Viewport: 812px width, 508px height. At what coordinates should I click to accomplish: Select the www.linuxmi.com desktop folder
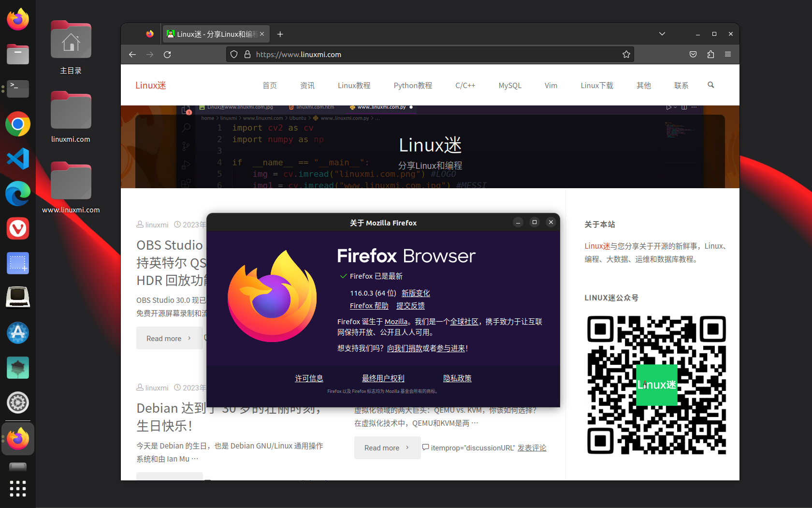coord(71,188)
